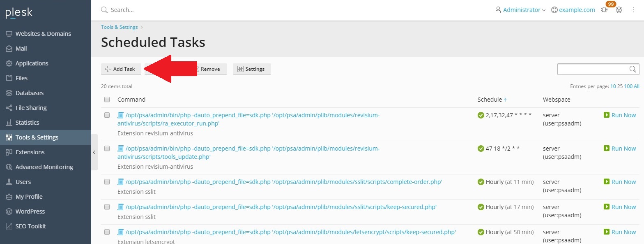This screenshot has width=644, height=244.
Task: Check the box for ra_executor_run.php task
Action: 107,115
